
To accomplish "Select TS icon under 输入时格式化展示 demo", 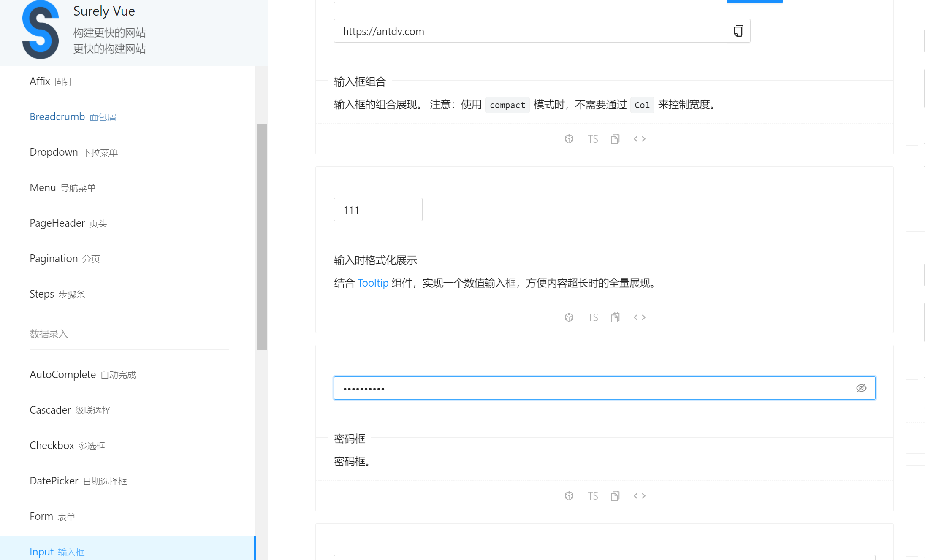I will [x=592, y=317].
